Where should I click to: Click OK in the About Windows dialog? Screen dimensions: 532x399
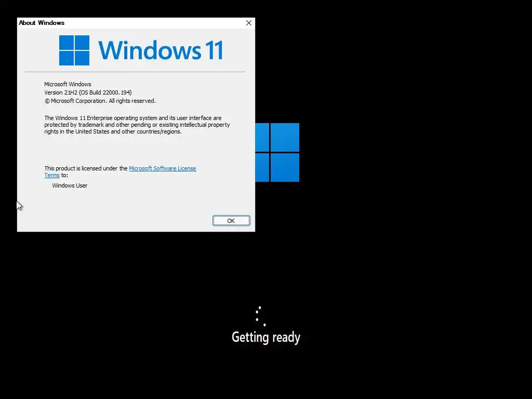click(x=231, y=220)
